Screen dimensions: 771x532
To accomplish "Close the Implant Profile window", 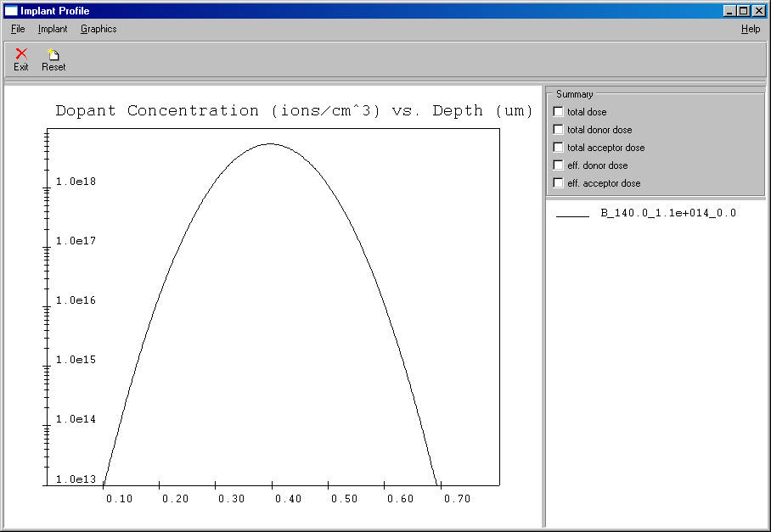I will 757,11.
